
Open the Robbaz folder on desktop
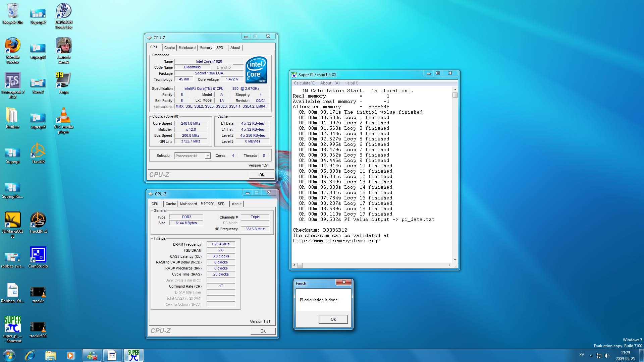pyautogui.click(x=13, y=118)
